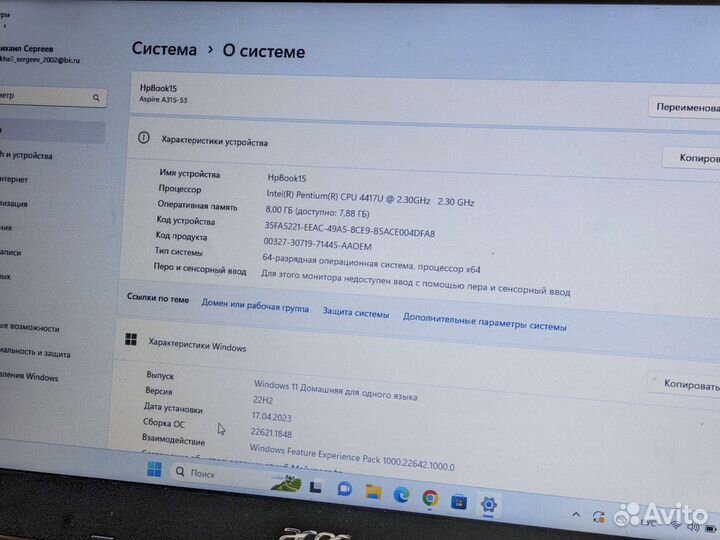The height and width of the screenshot is (540, 720).
Task: Copy device specs with upper Копировать button
Action: tap(691, 158)
